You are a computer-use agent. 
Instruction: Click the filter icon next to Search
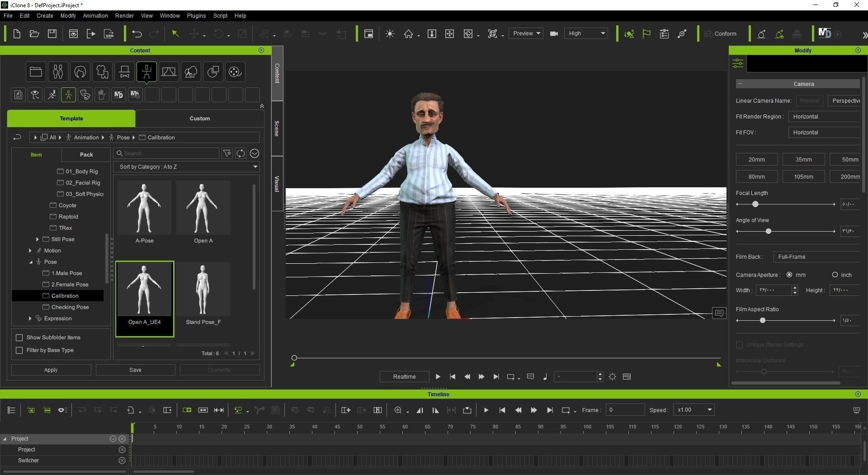pos(227,153)
